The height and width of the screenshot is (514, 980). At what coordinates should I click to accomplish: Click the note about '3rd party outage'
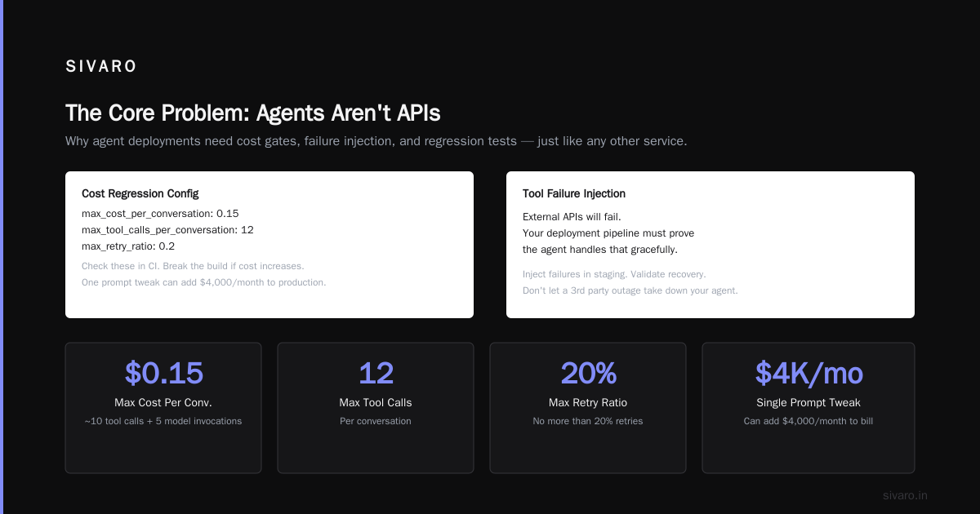point(630,290)
